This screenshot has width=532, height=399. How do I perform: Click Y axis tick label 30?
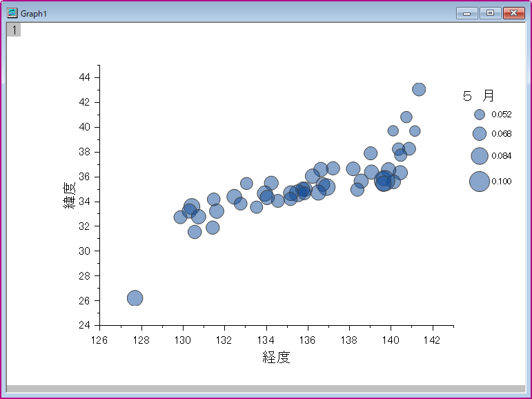(x=84, y=251)
